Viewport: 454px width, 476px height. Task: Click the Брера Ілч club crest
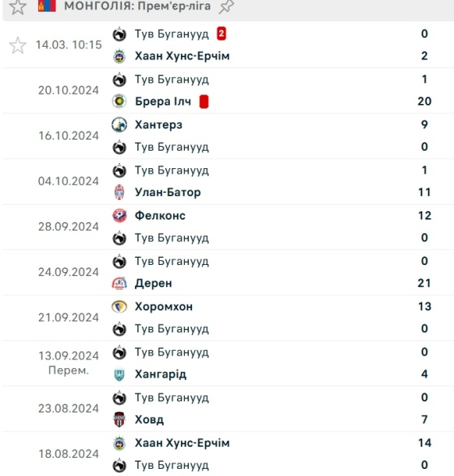tap(119, 102)
